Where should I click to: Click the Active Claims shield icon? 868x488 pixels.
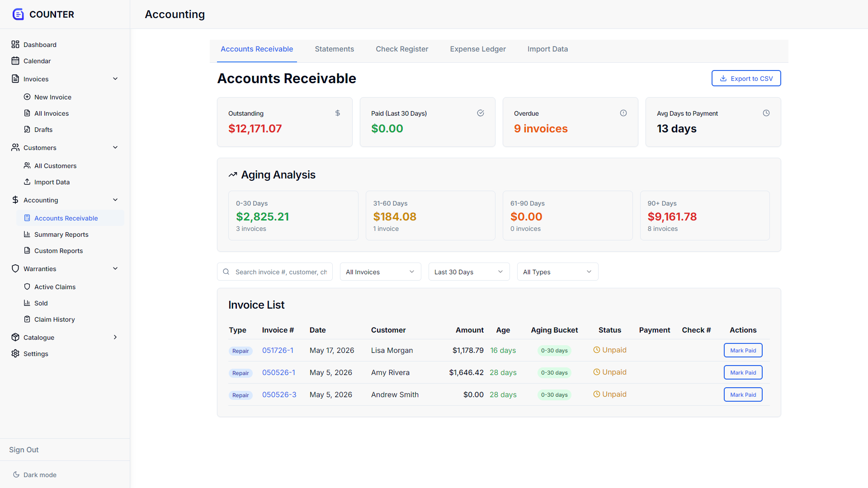click(x=27, y=286)
